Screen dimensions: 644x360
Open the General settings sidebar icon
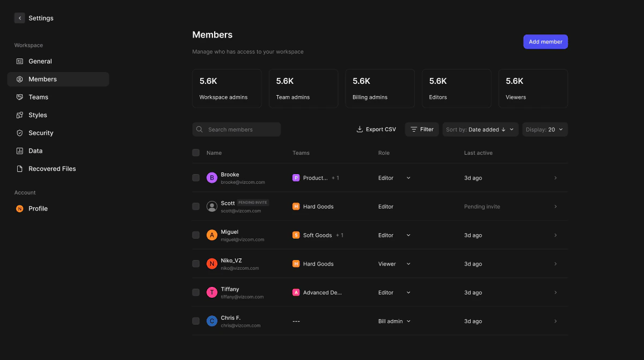19,61
